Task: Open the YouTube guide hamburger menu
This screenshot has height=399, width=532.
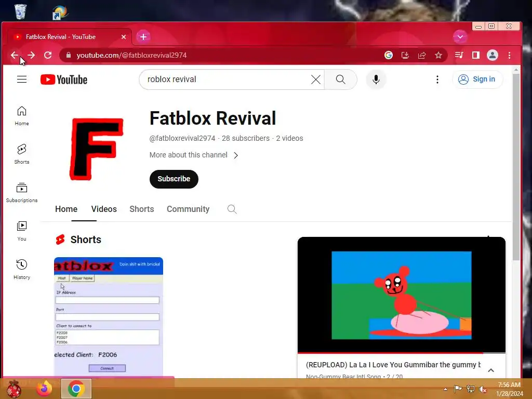Action: (22, 79)
